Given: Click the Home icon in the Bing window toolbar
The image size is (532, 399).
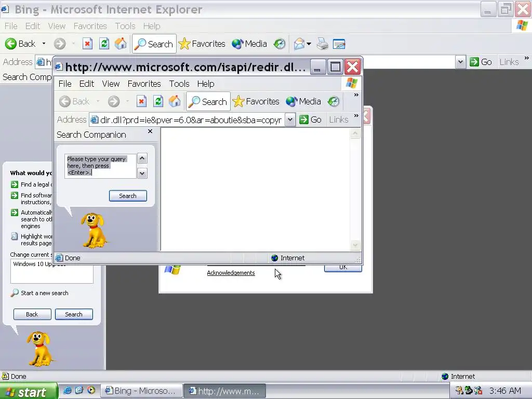Looking at the screenshot, I should tap(121, 44).
